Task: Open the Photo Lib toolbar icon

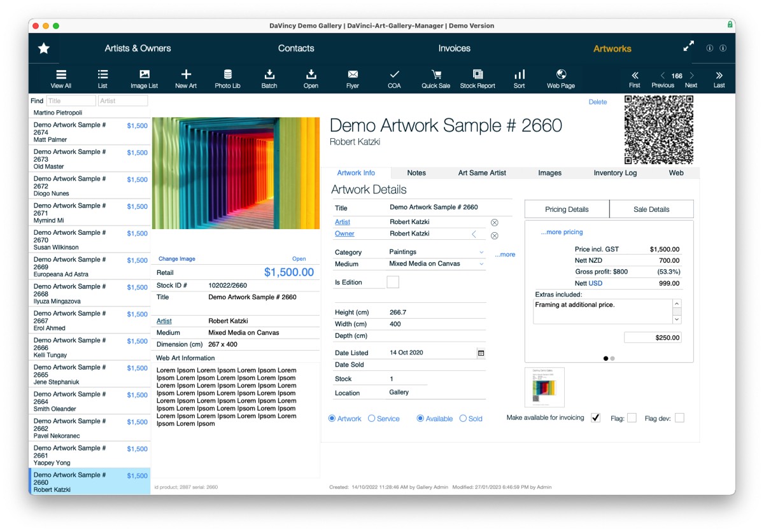Action: [227, 78]
